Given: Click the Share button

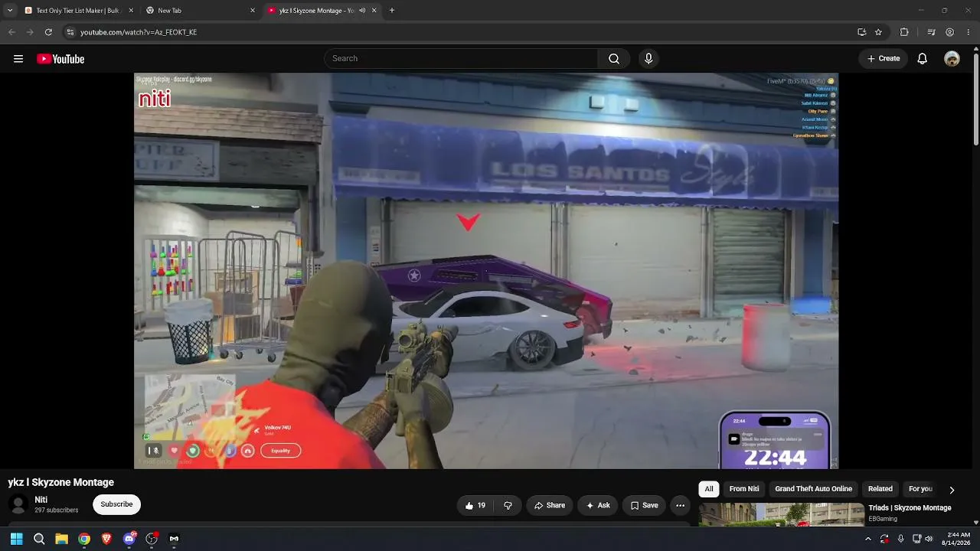Looking at the screenshot, I should click(x=550, y=505).
